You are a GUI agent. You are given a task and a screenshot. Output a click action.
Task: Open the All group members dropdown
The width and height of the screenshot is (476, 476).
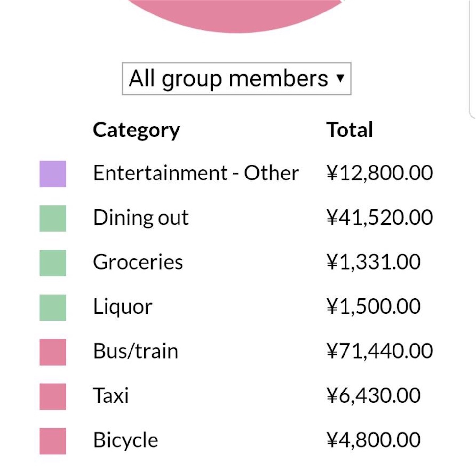click(236, 79)
